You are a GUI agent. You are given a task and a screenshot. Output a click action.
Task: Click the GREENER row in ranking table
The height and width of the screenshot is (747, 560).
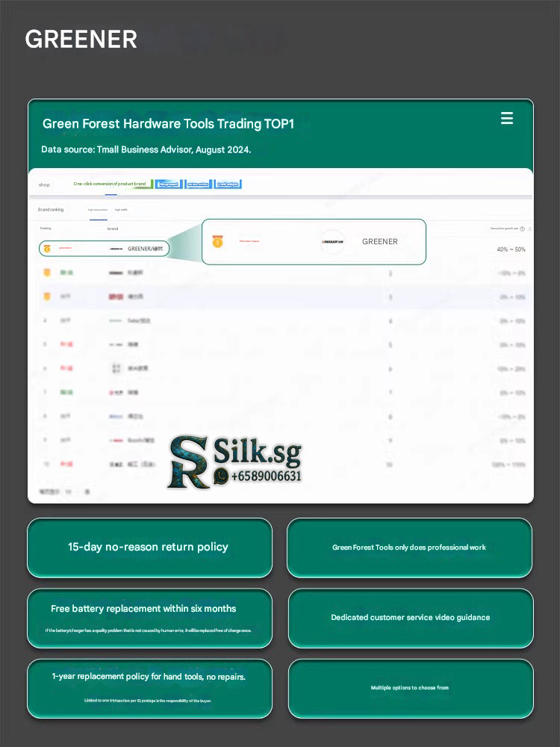[x=105, y=248]
